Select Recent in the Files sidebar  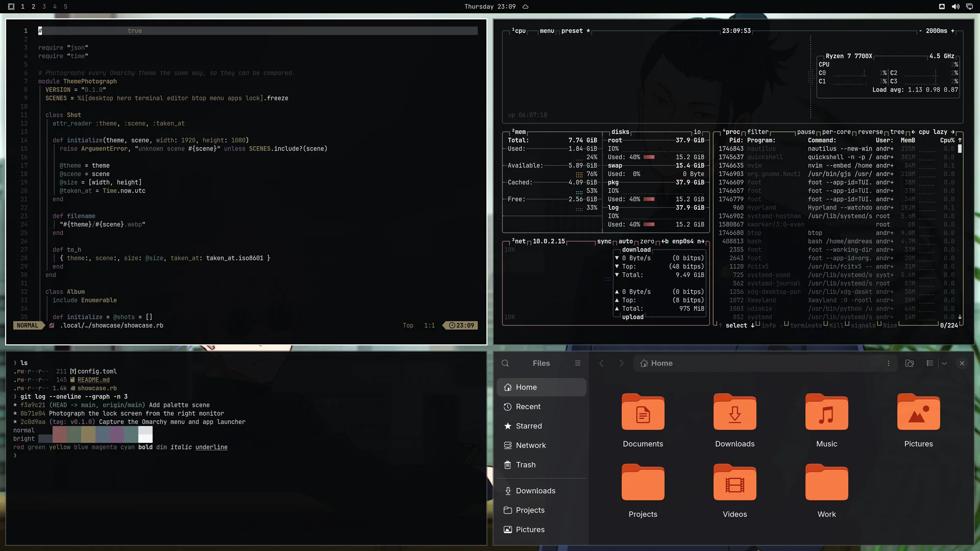pyautogui.click(x=542, y=407)
